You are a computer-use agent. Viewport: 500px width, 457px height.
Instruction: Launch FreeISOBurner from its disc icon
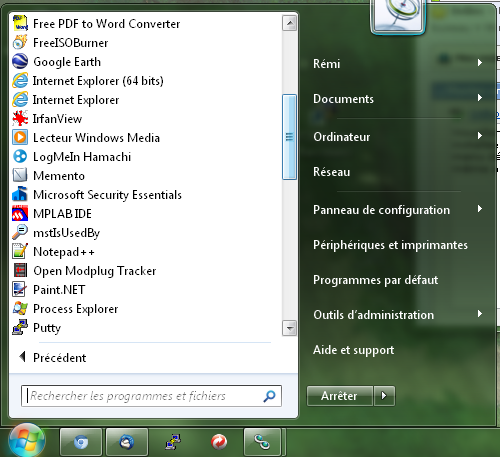pyautogui.click(x=20, y=43)
